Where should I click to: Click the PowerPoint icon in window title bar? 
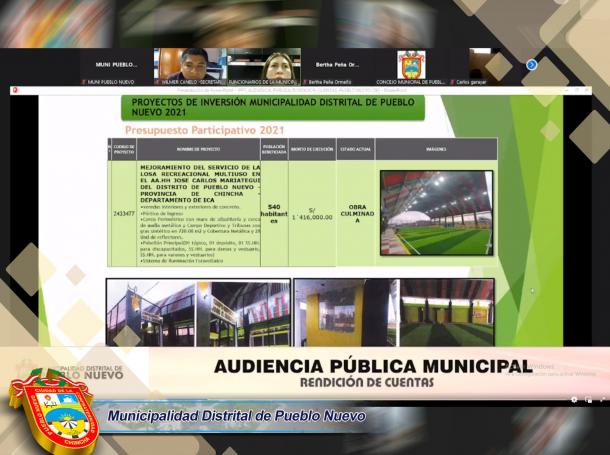15,90
